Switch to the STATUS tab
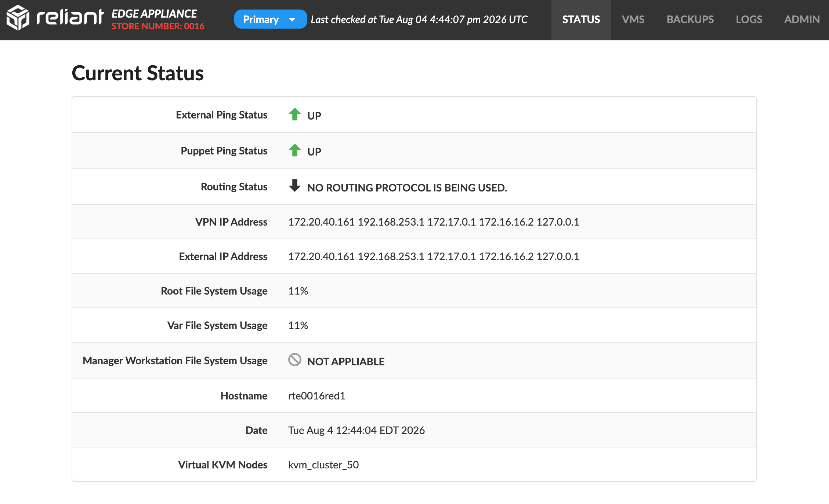The width and height of the screenshot is (829, 504). click(581, 20)
